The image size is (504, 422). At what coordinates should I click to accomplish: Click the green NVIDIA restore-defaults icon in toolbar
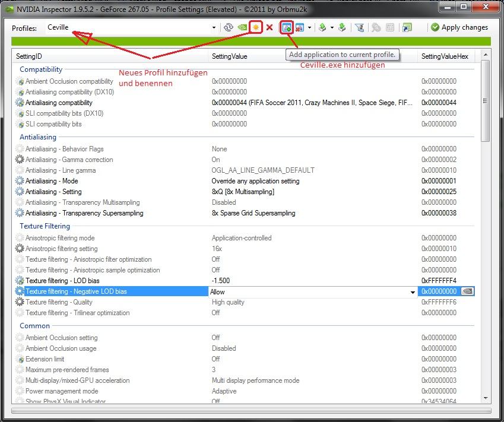[242, 28]
